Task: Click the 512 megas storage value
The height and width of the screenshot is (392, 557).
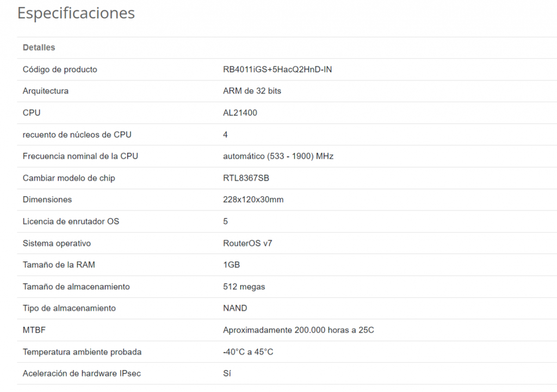Action: [244, 287]
